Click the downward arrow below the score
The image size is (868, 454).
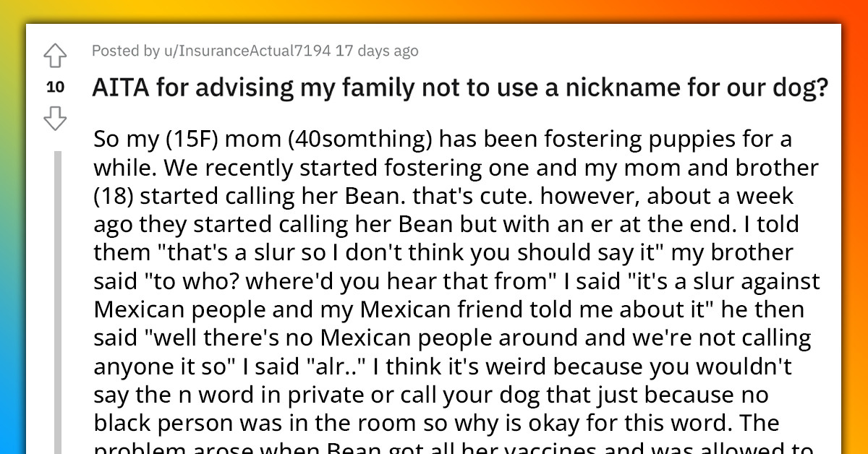55,118
